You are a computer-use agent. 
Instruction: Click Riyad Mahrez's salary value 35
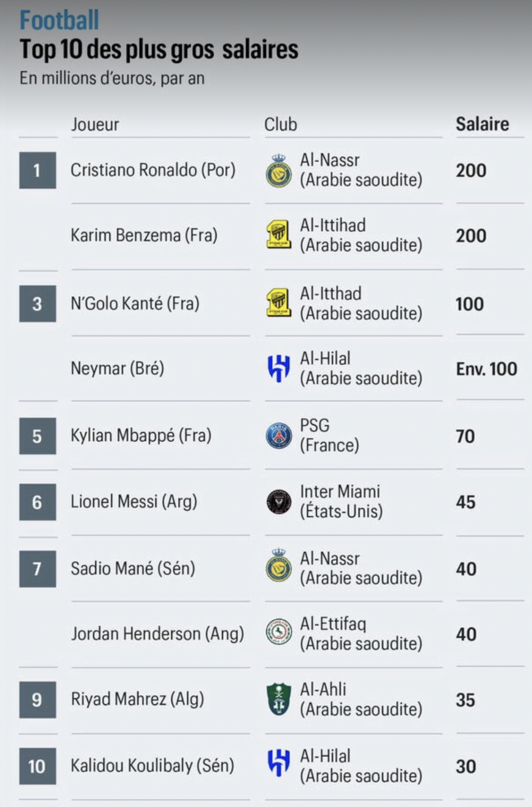tap(465, 700)
